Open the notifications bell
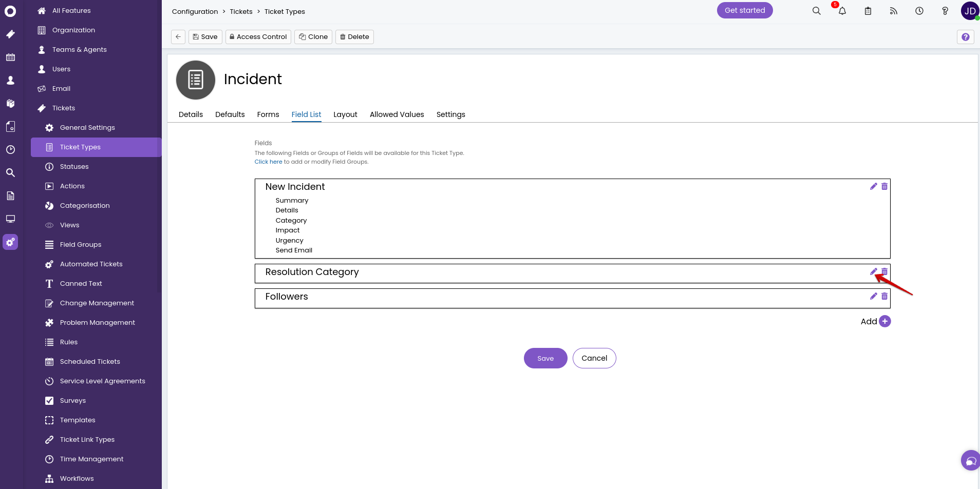Image resolution: width=980 pixels, height=489 pixels. [842, 11]
